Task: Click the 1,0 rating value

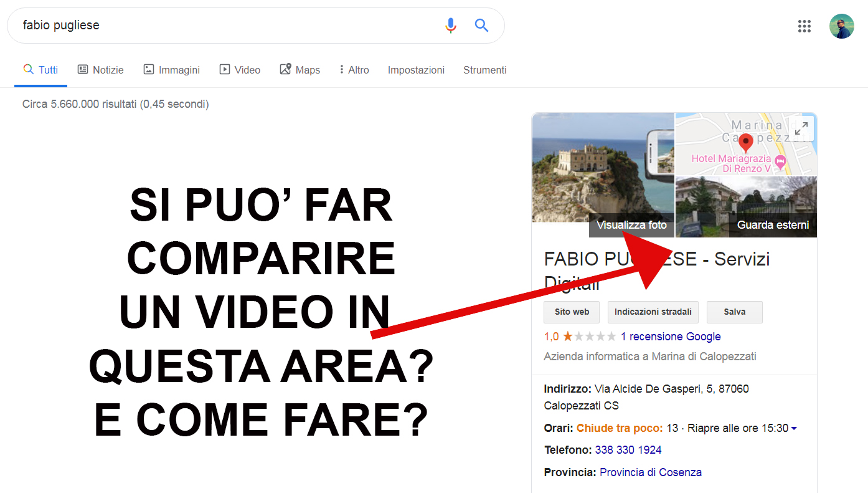Action: [551, 337]
